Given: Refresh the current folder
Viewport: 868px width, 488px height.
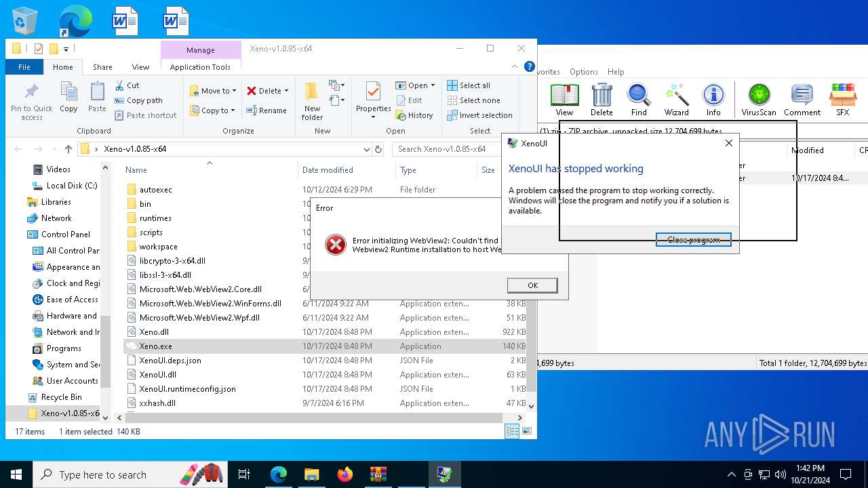Looking at the screenshot, I should coord(379,149).
